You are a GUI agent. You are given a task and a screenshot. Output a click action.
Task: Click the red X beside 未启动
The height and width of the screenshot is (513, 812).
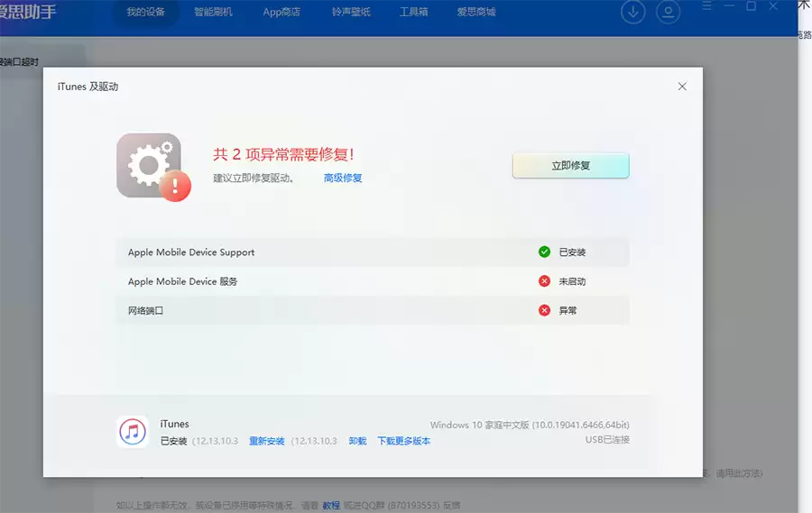point(544,281)
